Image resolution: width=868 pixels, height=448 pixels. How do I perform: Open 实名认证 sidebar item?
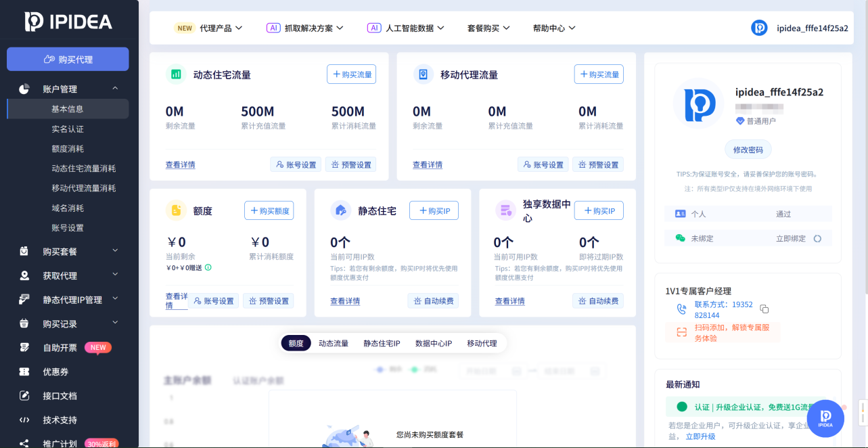tap(68, 129)
